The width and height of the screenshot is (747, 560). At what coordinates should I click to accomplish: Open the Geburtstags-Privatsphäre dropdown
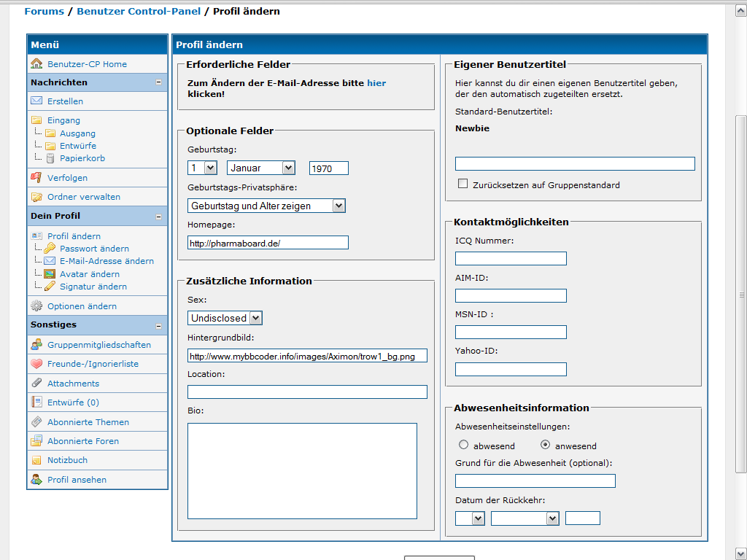[x=266, y=206]
